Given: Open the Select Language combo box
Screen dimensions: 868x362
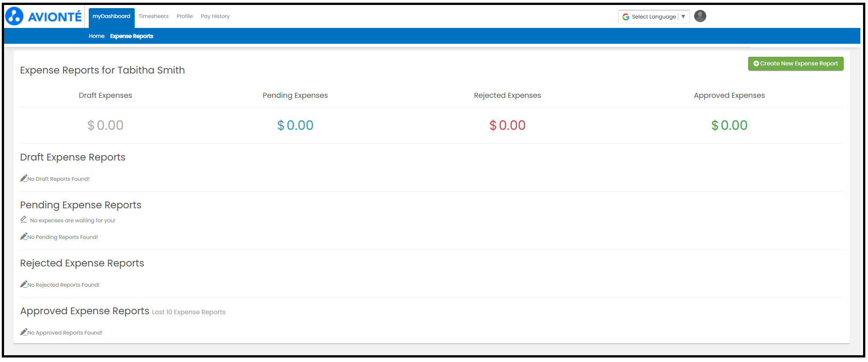Looking at the screenshot, I should pyautogui.click(x=653, y=17).
